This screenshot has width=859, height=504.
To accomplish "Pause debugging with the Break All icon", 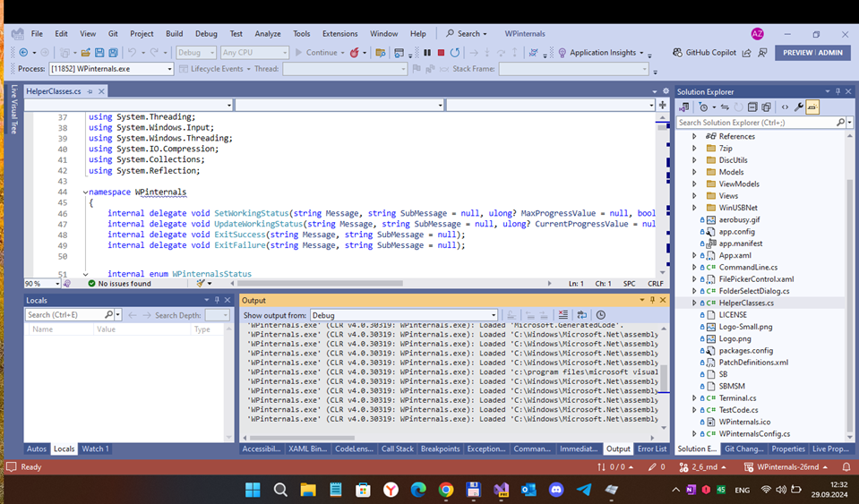I will [427, 53].
